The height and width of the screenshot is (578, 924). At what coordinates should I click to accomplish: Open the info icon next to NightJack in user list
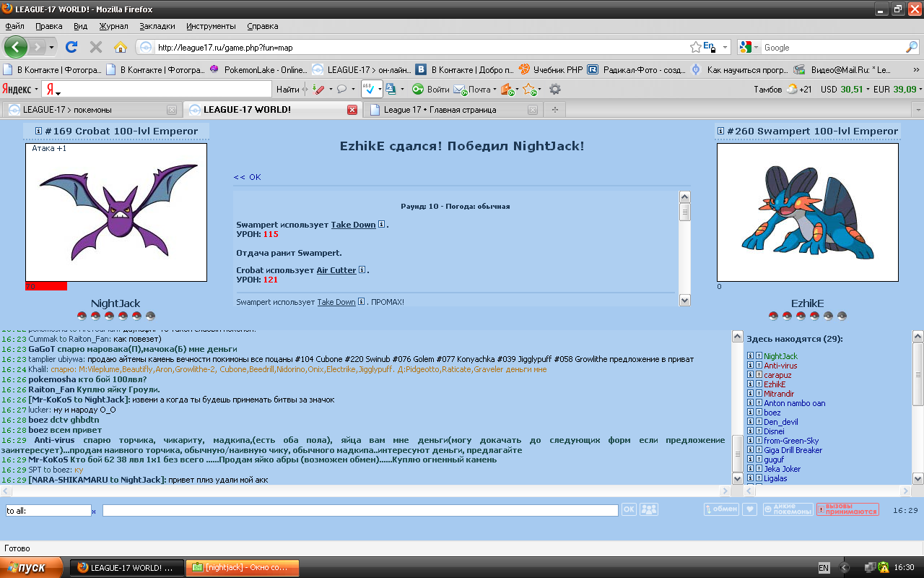point(751,356)
